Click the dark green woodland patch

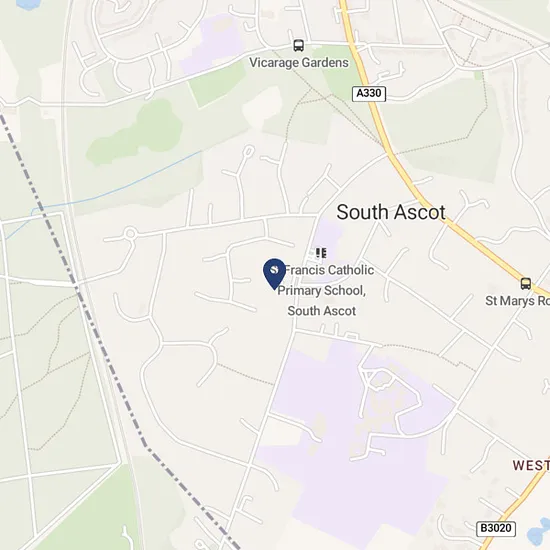coord(137,133)
